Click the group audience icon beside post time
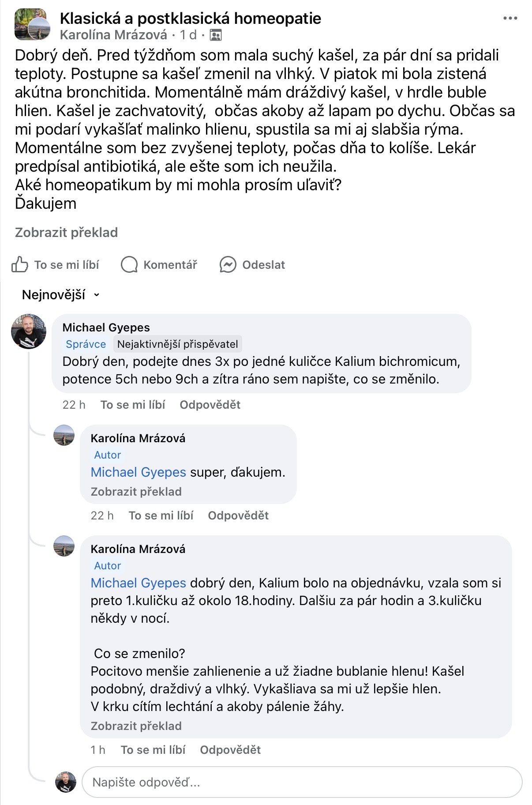 (x=216, y=35)
